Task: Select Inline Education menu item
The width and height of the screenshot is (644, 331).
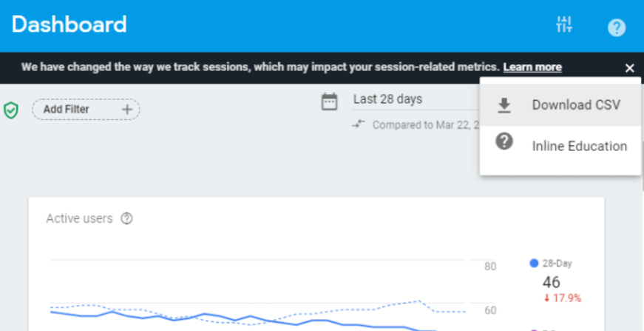Action: pyautogui.click(x=560, y=146)
